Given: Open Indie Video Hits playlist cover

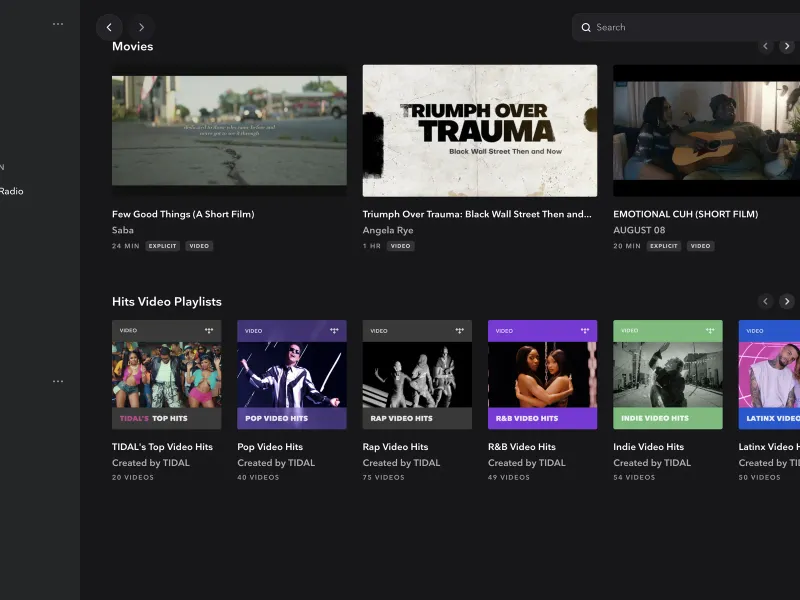Looking at the screenshot, I should coord(668,374).
